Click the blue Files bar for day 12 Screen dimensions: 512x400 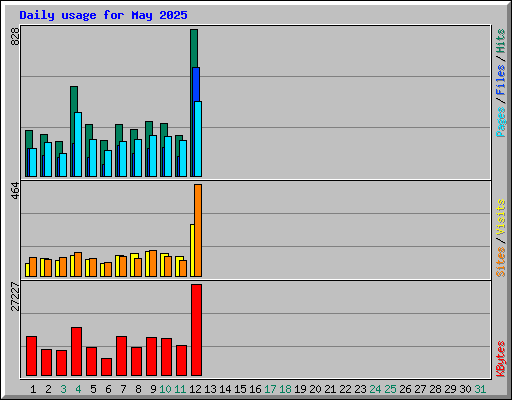coord(196,84)
